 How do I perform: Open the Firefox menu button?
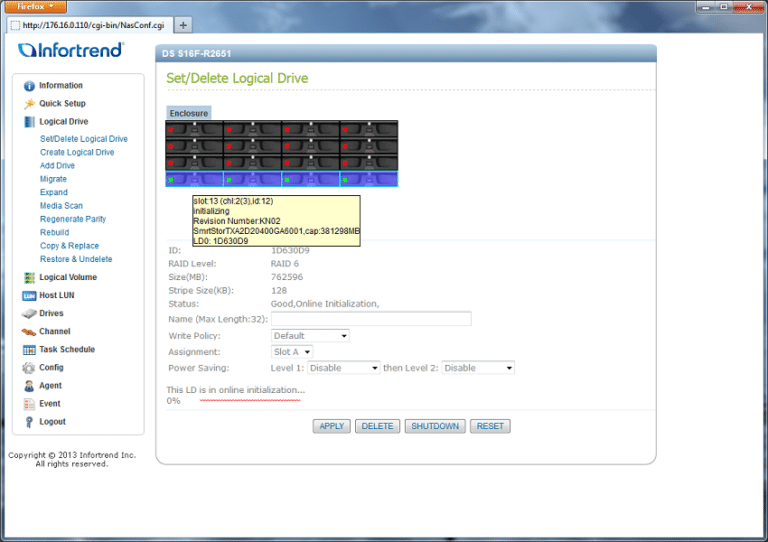click(x=36, y=7)
